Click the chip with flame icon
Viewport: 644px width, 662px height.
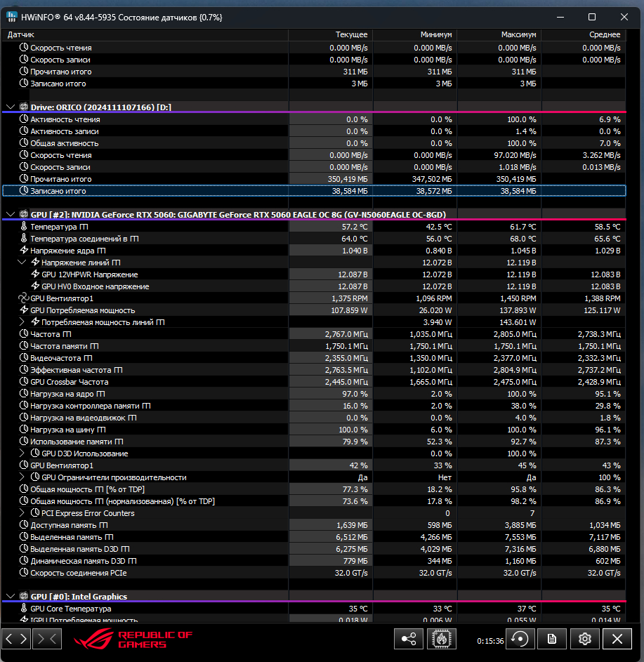tap(442, 639)
